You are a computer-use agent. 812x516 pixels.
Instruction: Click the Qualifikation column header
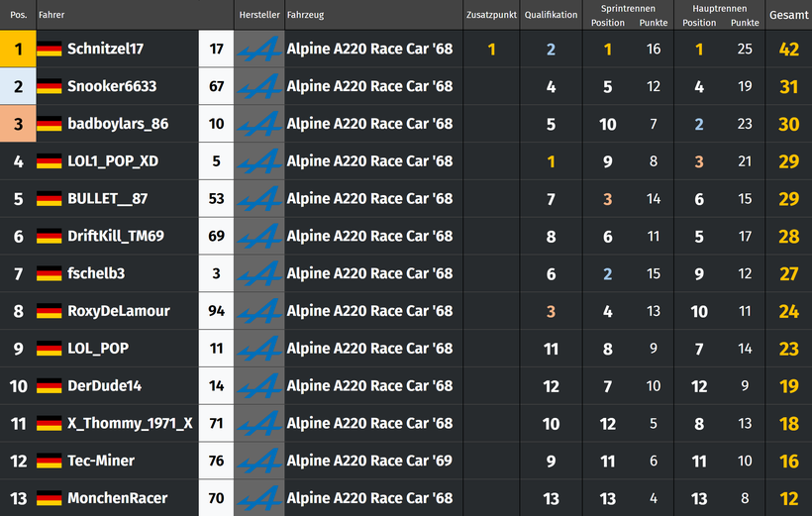(551, 15)
